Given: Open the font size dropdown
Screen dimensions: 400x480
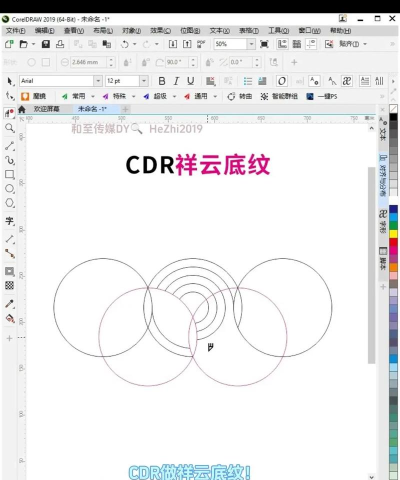Looking at the screenshot, I should pos(144,81).
